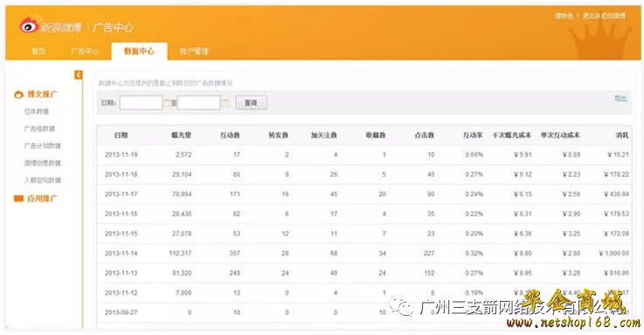Select the 2013-11-16 date cell
The width and height of the screenshot is (644, 335).
[x=121, y=214]
